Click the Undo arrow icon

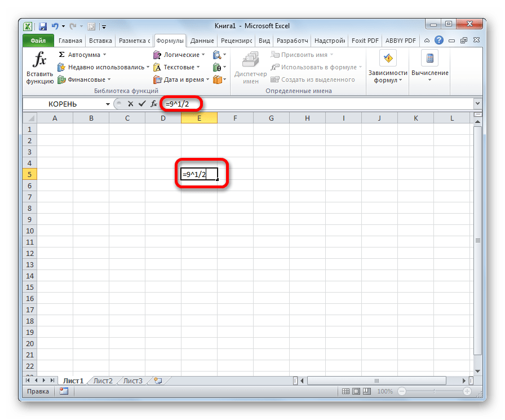pyautogui.click(x=55, y=26)
